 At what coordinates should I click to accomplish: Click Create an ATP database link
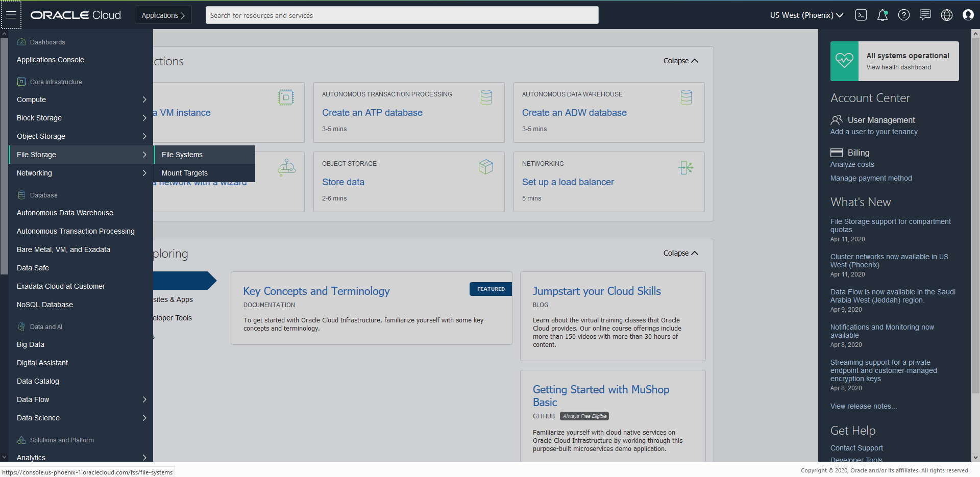pyautogui.click(x=372, y=113)
